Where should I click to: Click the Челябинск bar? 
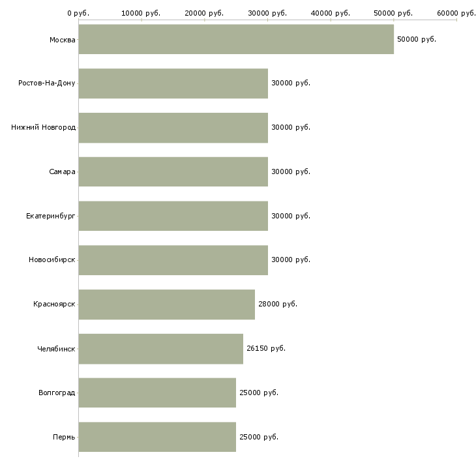tap(160, 348)
